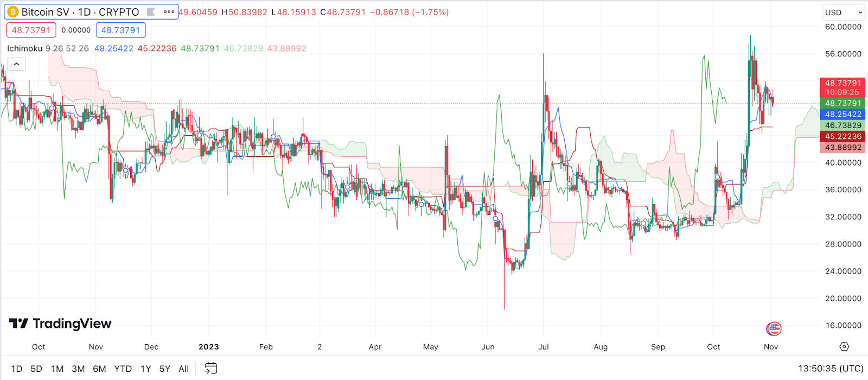Image resolution: width=868 pixels, height=380 pixels.
Task: Click the blue 48.25422 price scale label
Action: click(x=843, y=114)
